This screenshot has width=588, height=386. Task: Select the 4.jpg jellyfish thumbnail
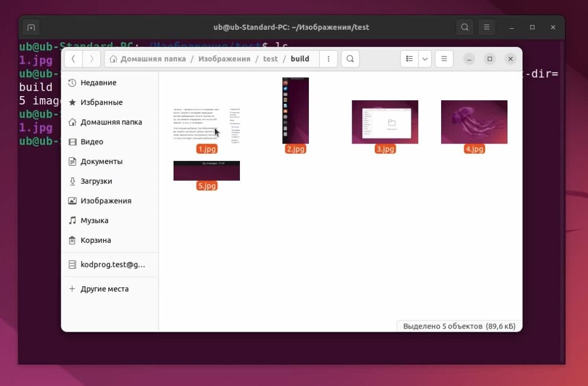tap(474, 122)
